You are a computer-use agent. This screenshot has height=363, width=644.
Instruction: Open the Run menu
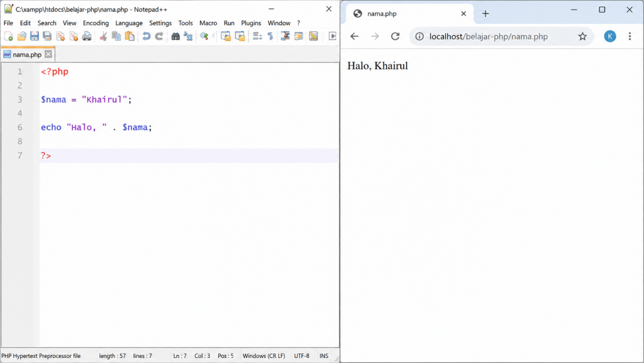click(229, 23)
